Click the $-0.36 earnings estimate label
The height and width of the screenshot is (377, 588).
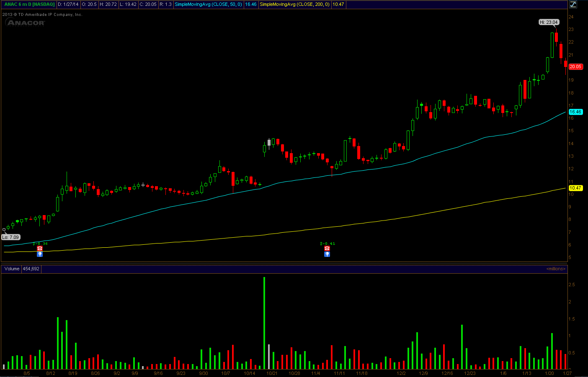[40, 244]
